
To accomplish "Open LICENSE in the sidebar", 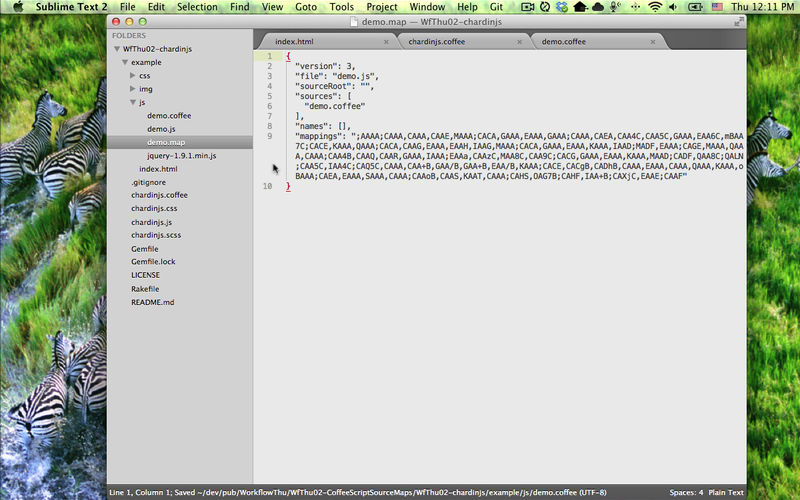I will coord(145,275).
